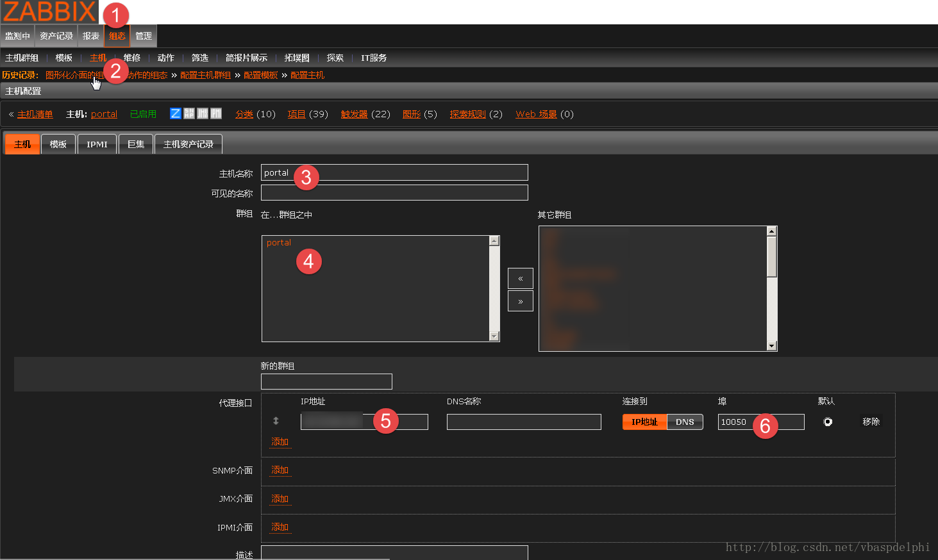Grab the agent interface reorder handle
938x560 pixels.
(276, 421)
